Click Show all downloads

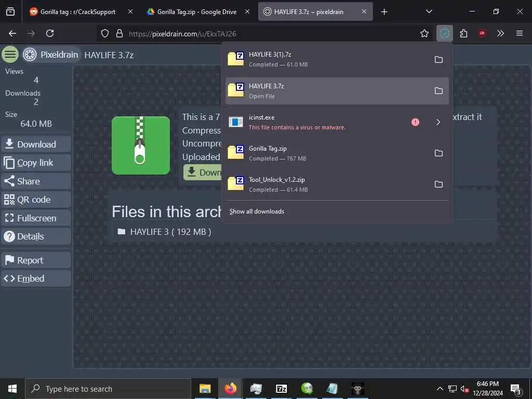tap(257, 211)
